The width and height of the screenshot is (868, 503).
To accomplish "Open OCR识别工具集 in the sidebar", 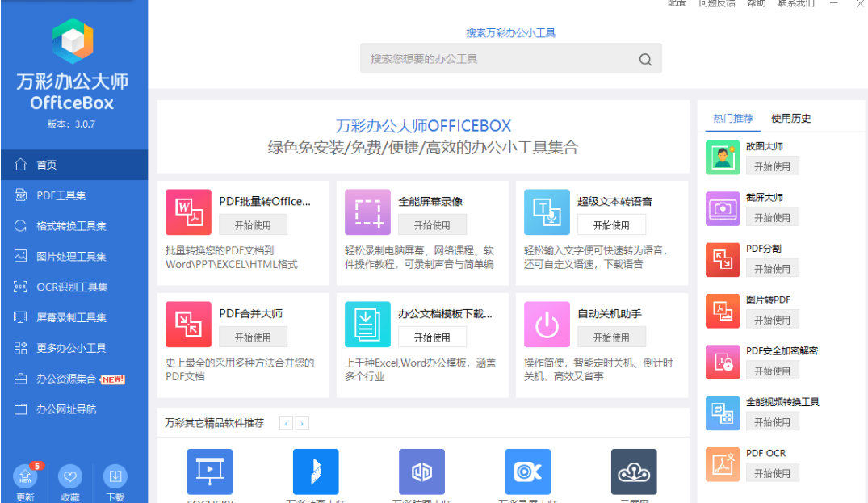I will coord(72,287).
